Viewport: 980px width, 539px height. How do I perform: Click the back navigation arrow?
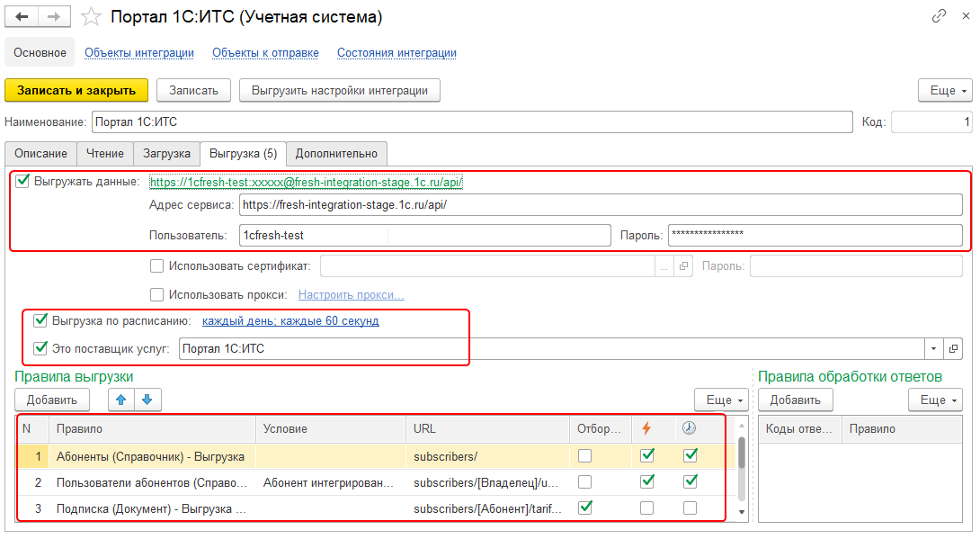pos(22,17)
